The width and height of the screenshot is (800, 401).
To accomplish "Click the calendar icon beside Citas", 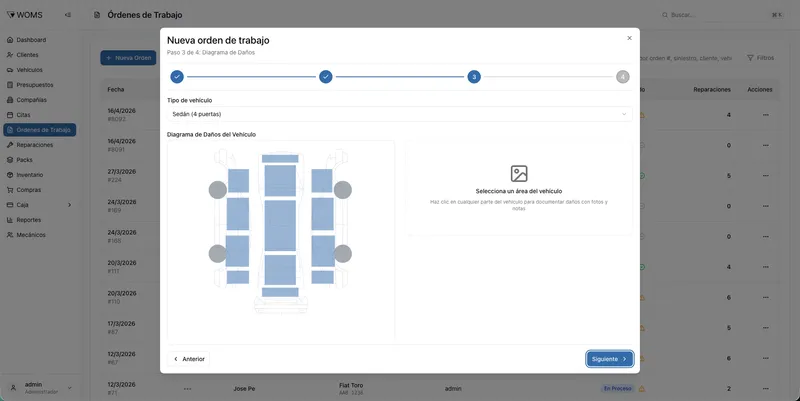I will pos(10,115).
